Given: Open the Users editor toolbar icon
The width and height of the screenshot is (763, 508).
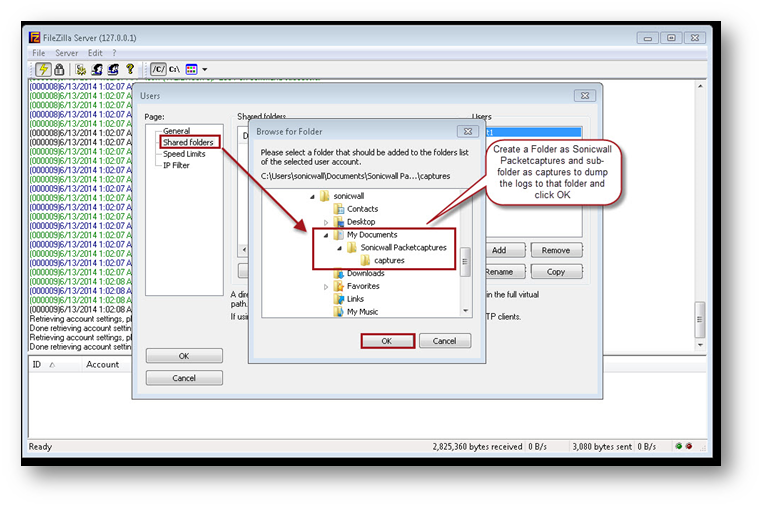Looking at the screenshot, I should coord(97,70).
